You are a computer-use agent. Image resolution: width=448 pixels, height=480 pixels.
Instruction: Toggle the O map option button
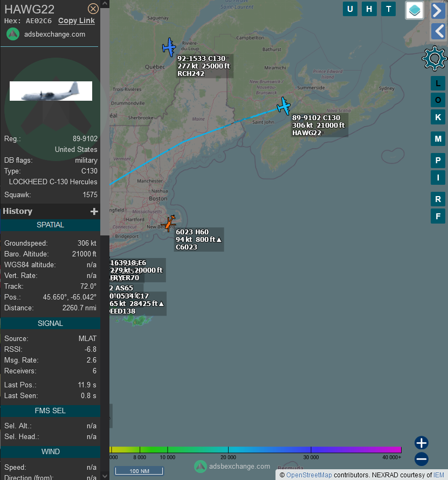[x=438, y=100]
